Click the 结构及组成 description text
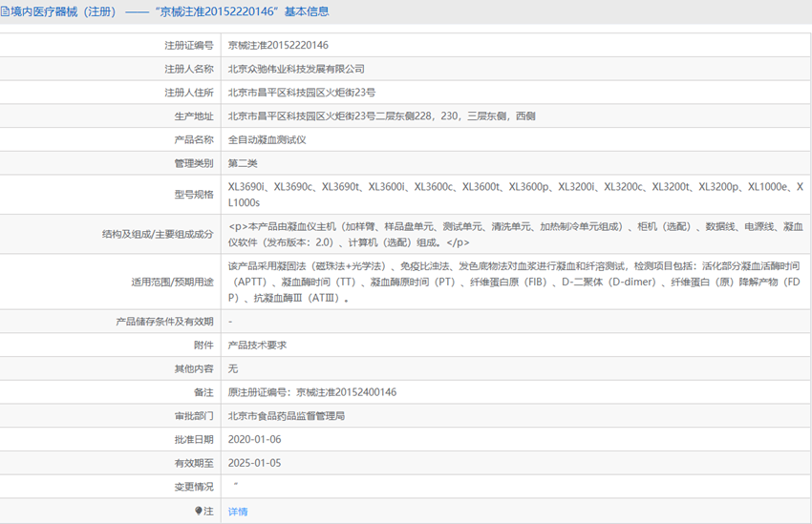The height and width of the screenshot is (524, 812). [x=515, y=234]
